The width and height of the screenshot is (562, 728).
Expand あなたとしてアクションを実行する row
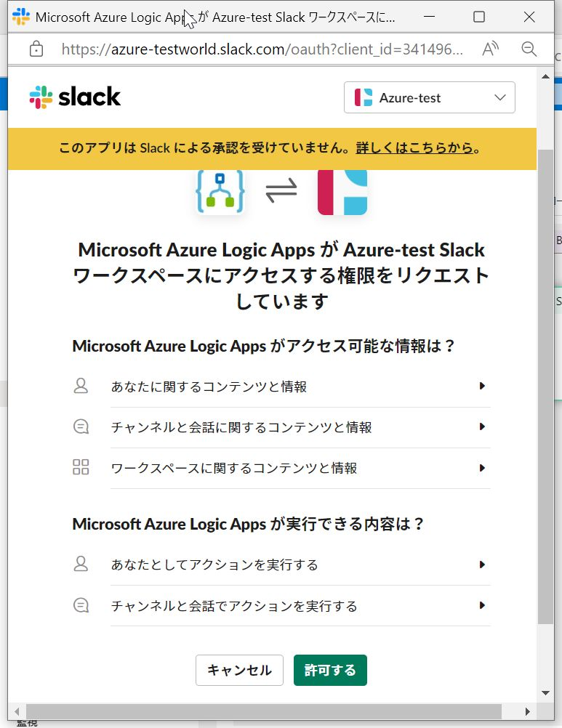coord(300,565)
